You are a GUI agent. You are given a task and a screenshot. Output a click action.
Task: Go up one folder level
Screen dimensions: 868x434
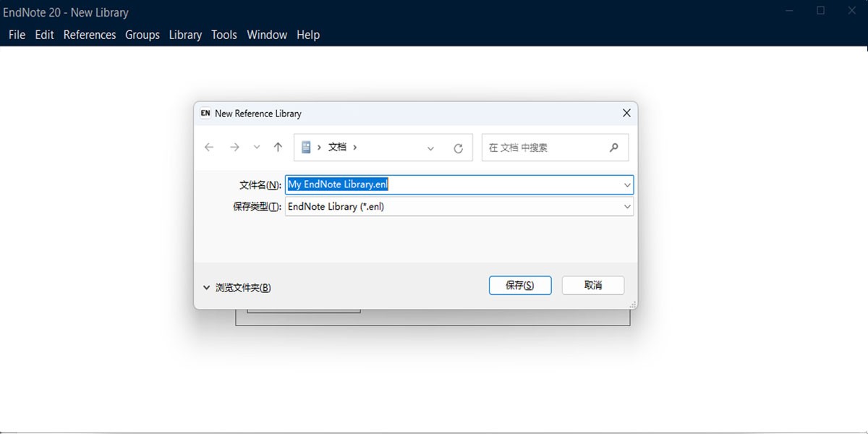click(x=278, y=148)
